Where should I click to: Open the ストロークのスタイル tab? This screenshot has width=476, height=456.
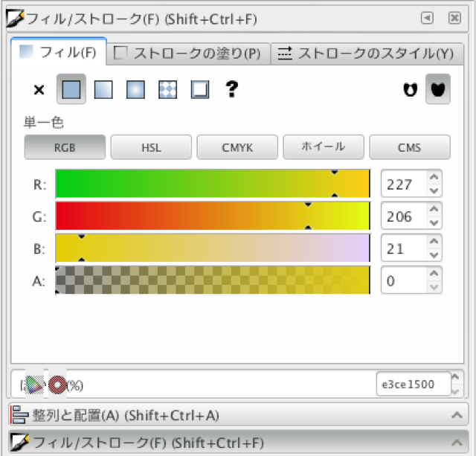[366, 53]
